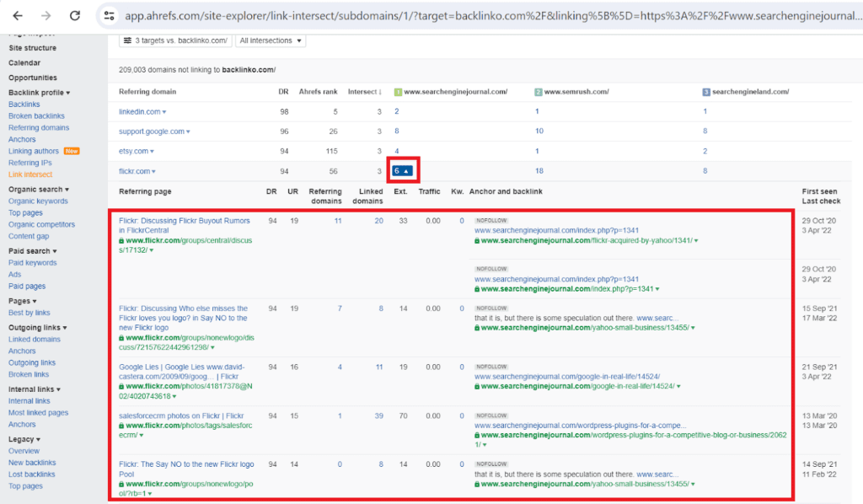
Task: Open the '3 targets vs. backlinko.com/' settings button
Action: click(x=175, y=40)
